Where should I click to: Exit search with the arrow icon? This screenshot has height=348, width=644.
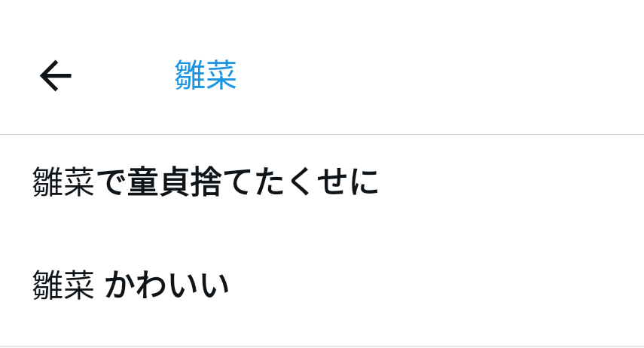56,75
